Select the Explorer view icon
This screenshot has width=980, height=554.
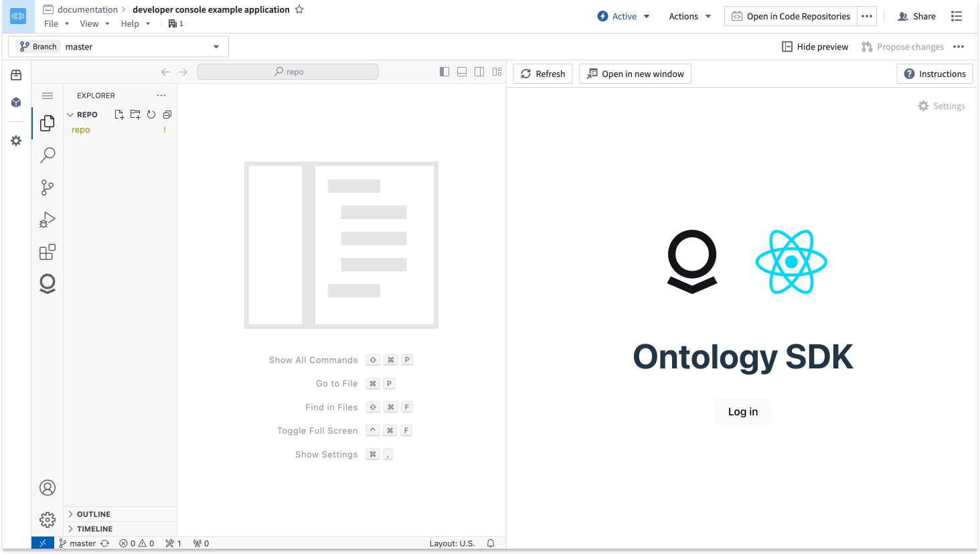[x=48, y=123]
